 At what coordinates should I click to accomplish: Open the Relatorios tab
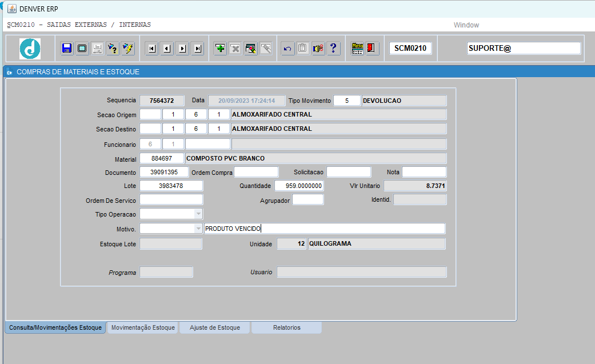[x=286, y=327]
